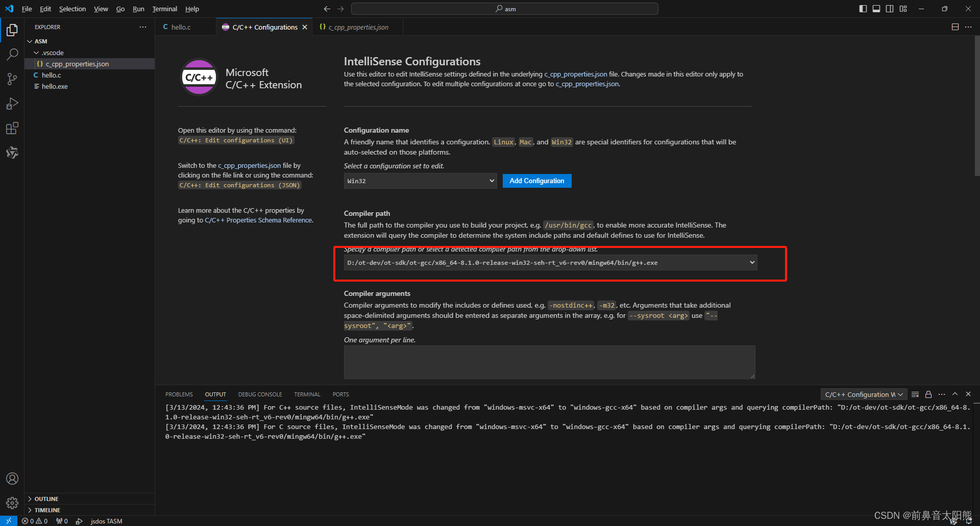The width and height of the screenshot is (980, 526).
Task: Select hello.exe in Explorer tree
Action: point(90,86)
